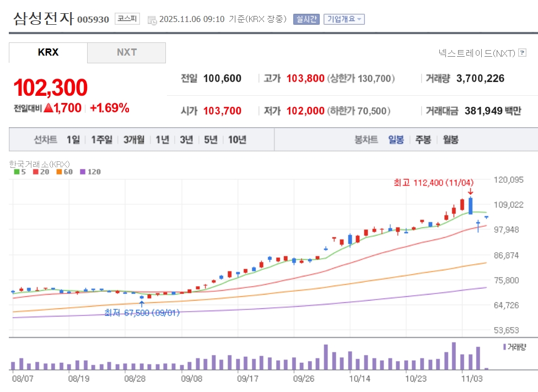
Task: Click the calendar icon beside the date
Action: pyautogui.click(x=152, y=20)
